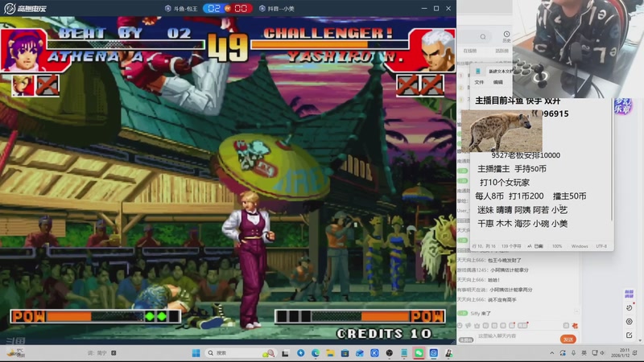The height and width of the screenshot is (362, 644).
Task: Open the Notepad taskbar icon
Action: coord(404,353)
